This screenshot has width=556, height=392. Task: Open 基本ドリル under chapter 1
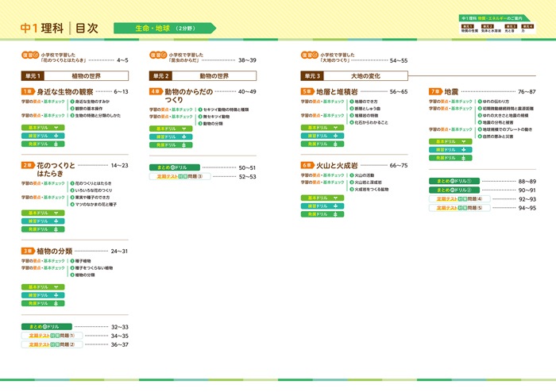44,128
